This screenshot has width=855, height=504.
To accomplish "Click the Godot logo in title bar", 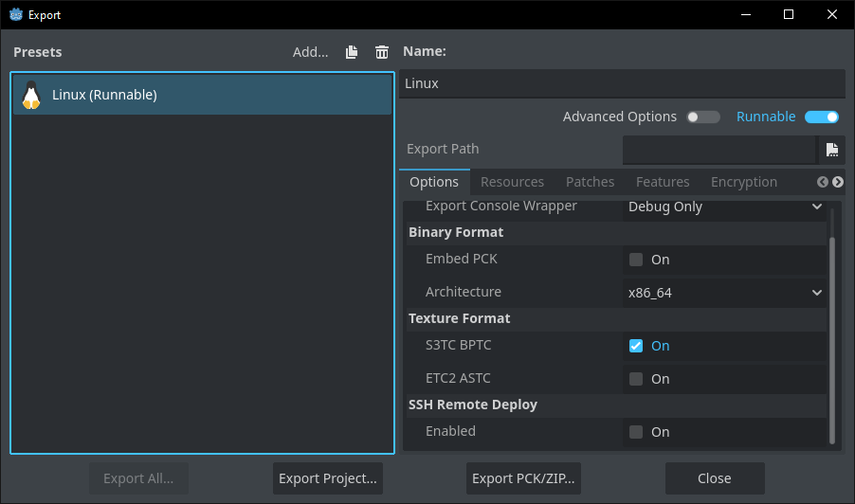I will click(x=16, y=15).
